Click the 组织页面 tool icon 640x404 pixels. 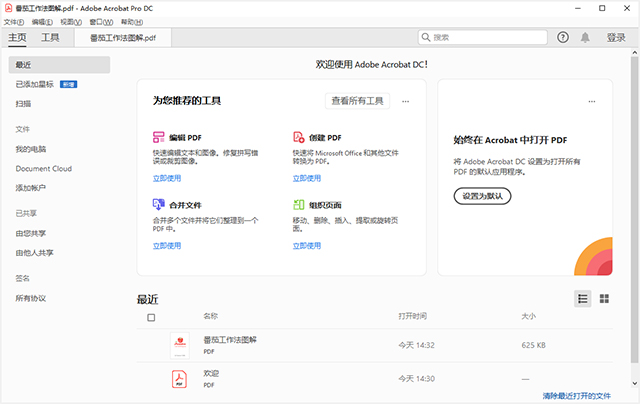[x=299, y=204]
